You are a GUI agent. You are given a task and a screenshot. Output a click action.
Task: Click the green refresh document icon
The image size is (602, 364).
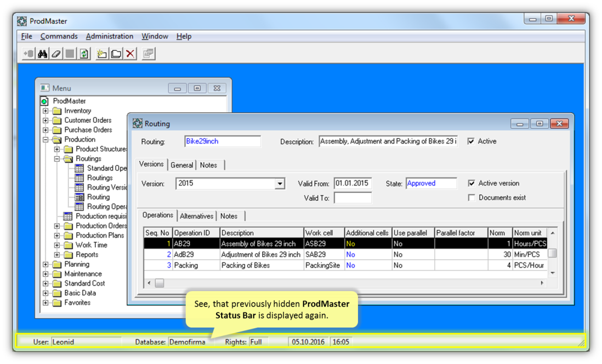pyautogui.click(x=84, y=54)
